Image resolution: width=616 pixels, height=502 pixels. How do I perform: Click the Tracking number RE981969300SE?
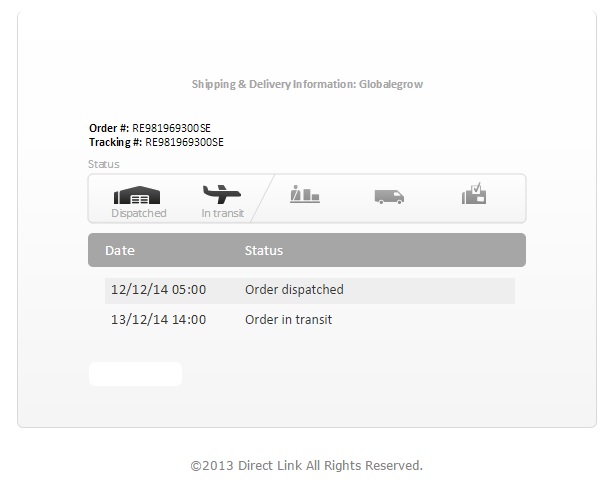coord(184,142)
